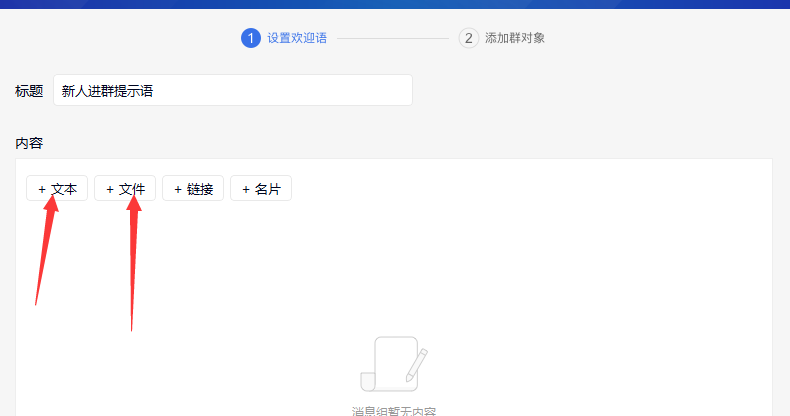
Task: Insert a link with 链接 button
Action: tap(193, 189)
